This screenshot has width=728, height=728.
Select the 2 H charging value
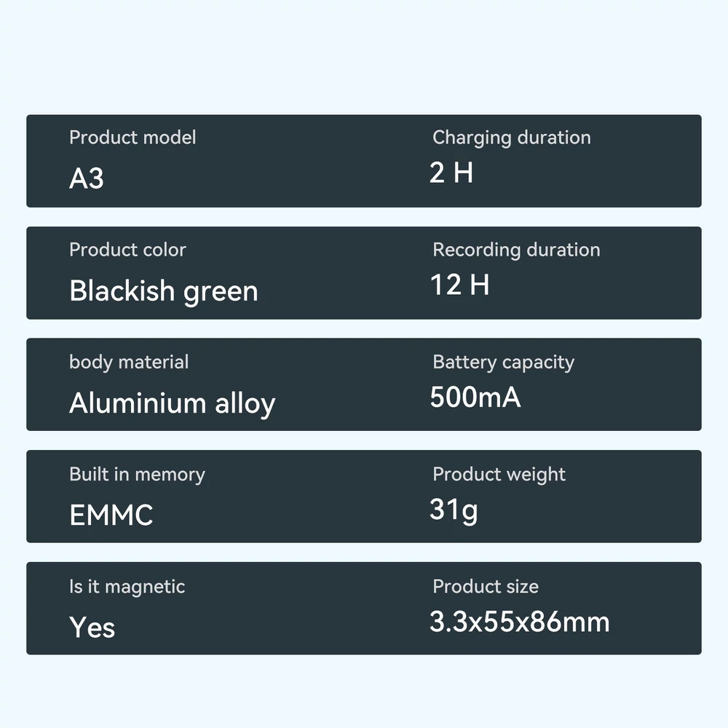(451, 173)
